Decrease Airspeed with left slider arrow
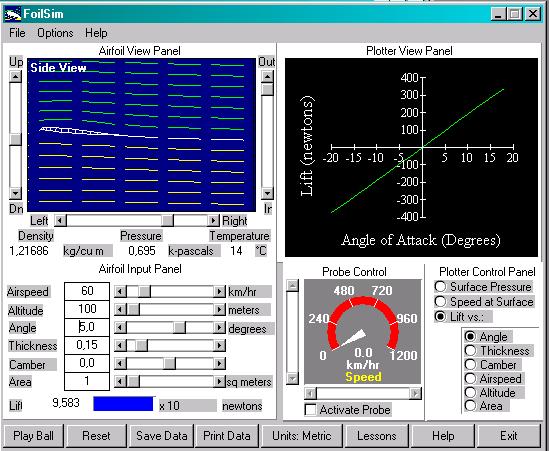Viewport: 549px width, 451px height. 120,291
